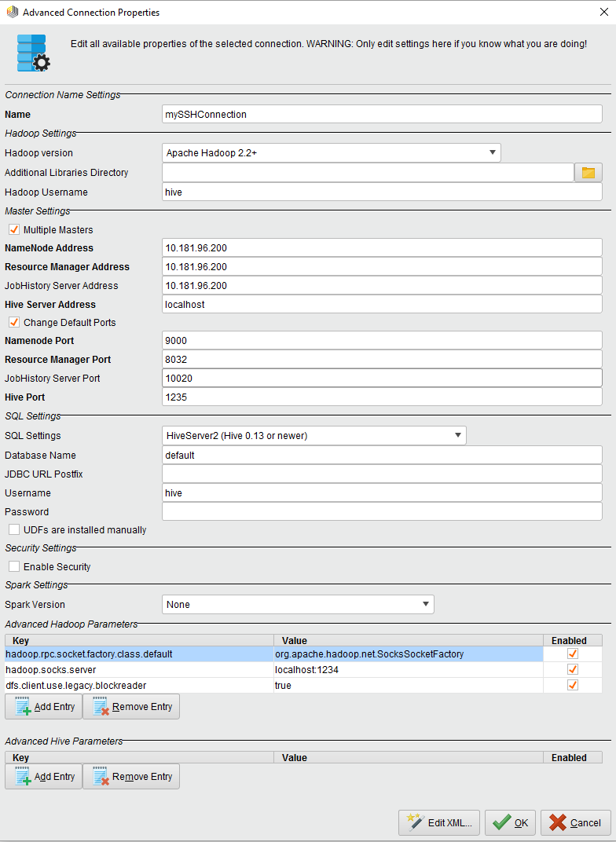Click the connection Name input field
Image resolution: width=616 pixels, height=842 pixels.
click(x=381, y=115)
